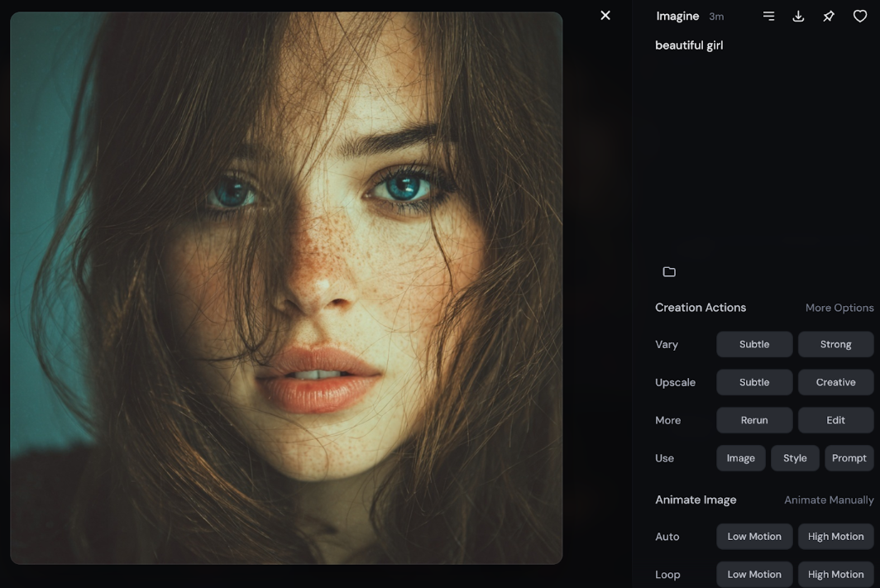Use this as an Image reference
The width and height of the screenshot is (880, 588).
(x=740, y=458)
